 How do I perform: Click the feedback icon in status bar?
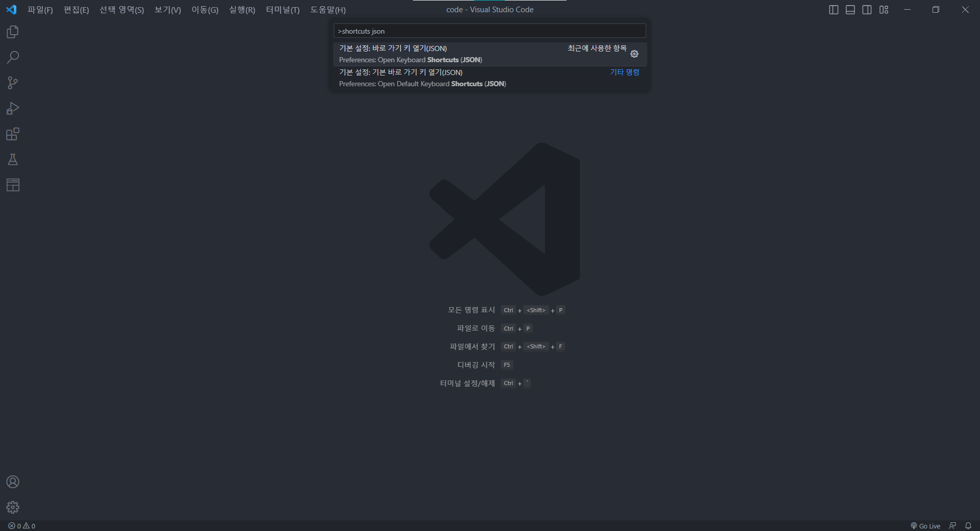[x=952, y=526]
